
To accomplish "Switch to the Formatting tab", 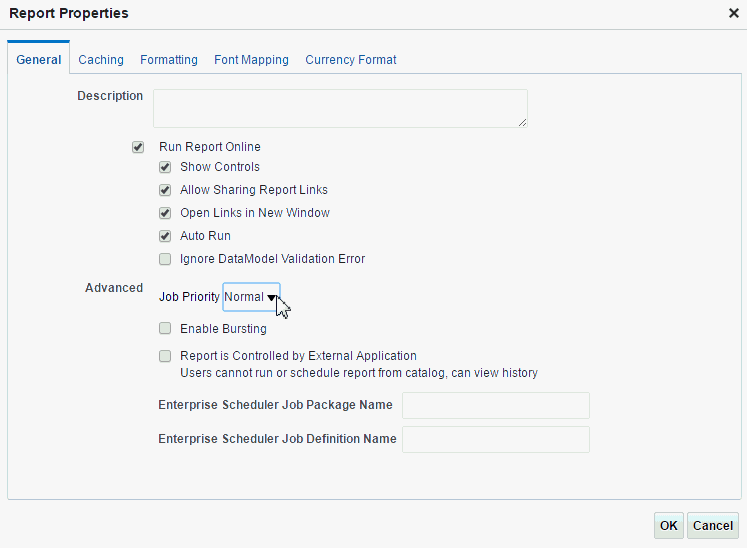I will click(169, 60).
